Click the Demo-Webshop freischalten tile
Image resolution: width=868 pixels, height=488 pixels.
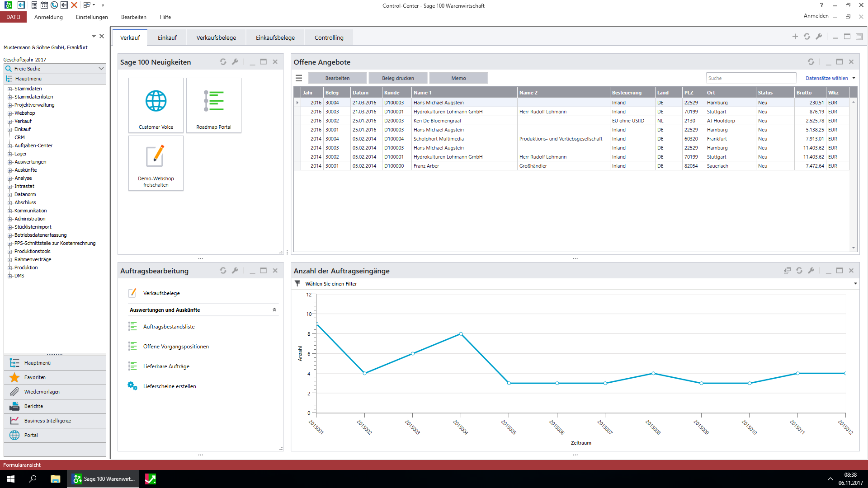(x=156, y=163)
